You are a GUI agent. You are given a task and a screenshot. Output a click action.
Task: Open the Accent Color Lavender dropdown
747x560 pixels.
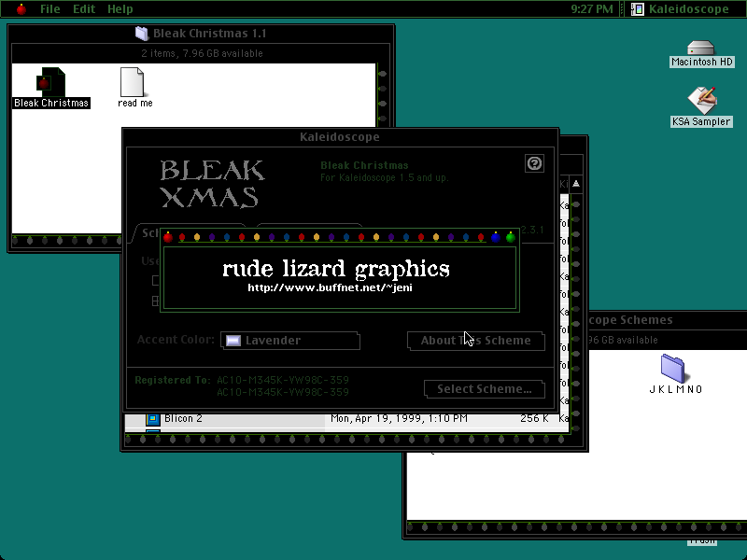[290, 341]
